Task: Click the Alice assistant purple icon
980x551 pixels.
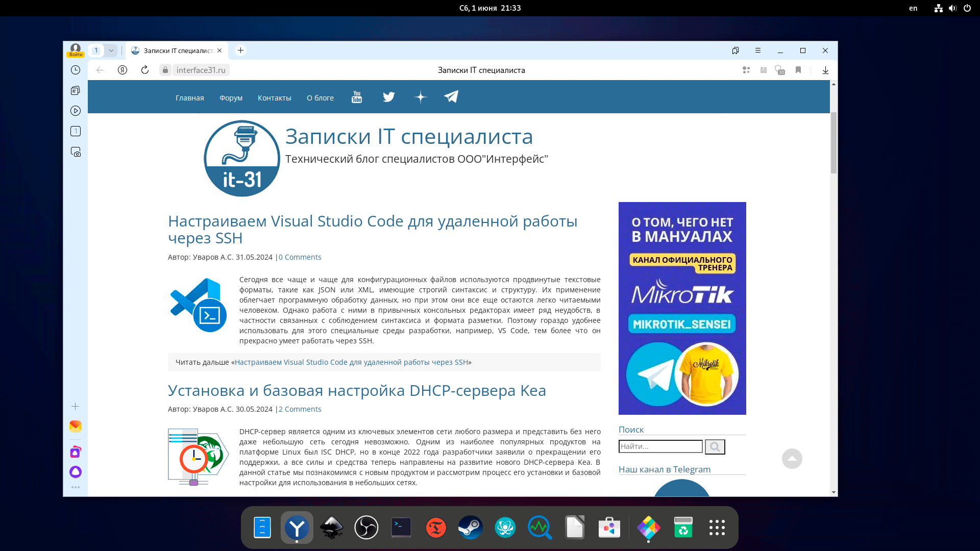Action: tap(76, 472)
